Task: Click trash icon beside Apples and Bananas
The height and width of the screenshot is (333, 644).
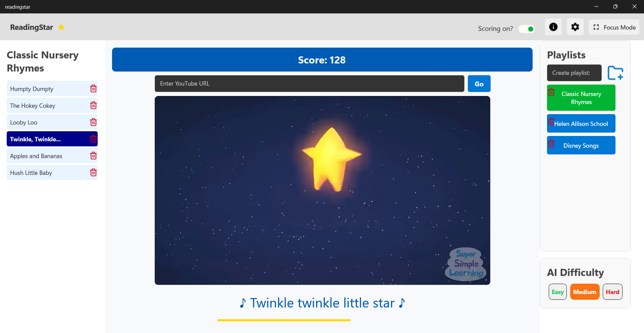Action: [93, 156]
